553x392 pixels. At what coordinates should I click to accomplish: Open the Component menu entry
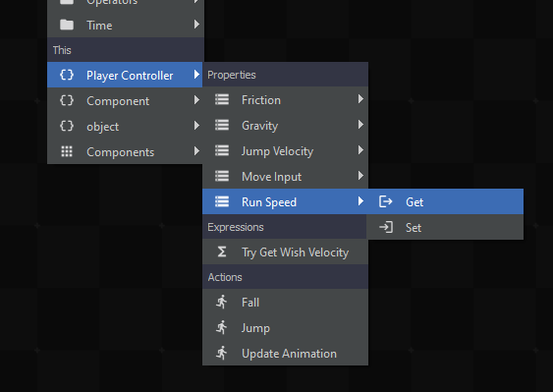tap(125, 100)
